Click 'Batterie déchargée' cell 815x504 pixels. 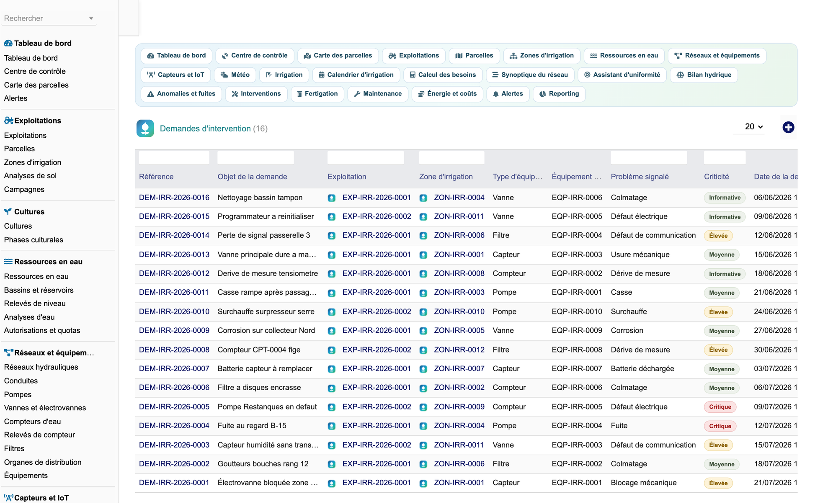642,369
